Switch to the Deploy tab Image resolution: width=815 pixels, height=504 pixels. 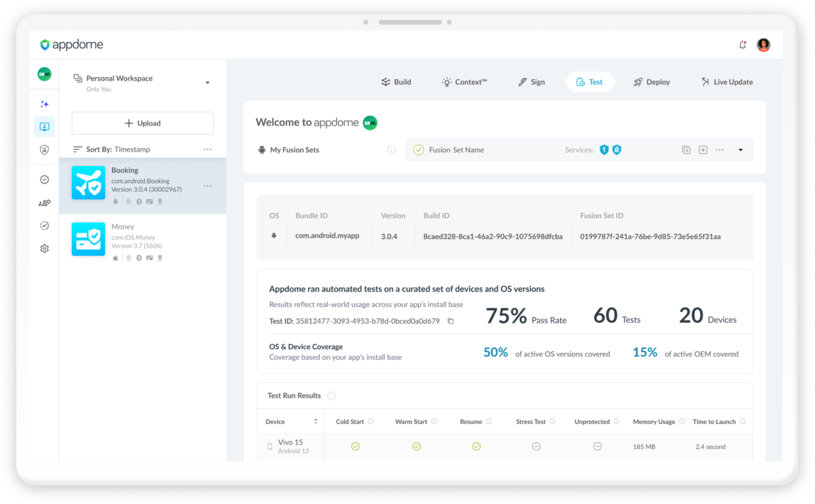(651, 82)
